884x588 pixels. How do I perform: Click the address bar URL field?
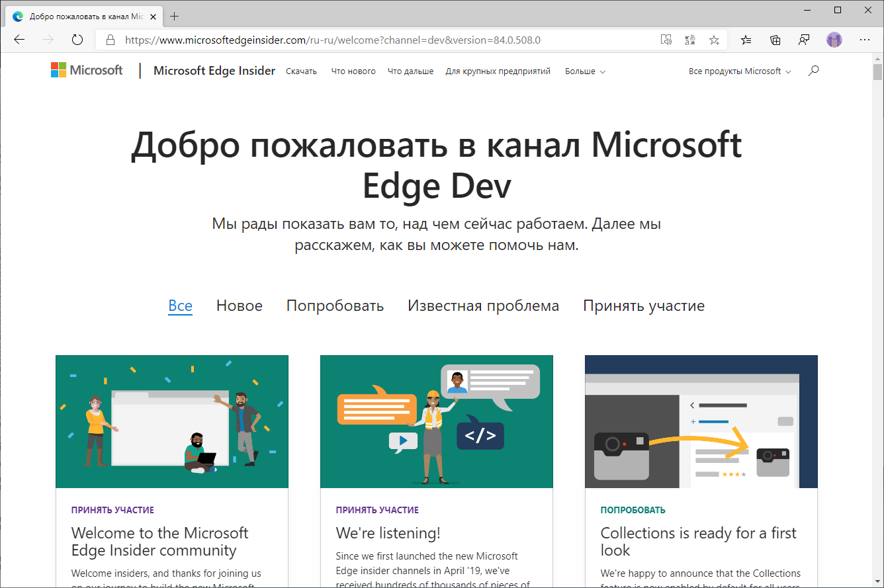pos(377,40)
